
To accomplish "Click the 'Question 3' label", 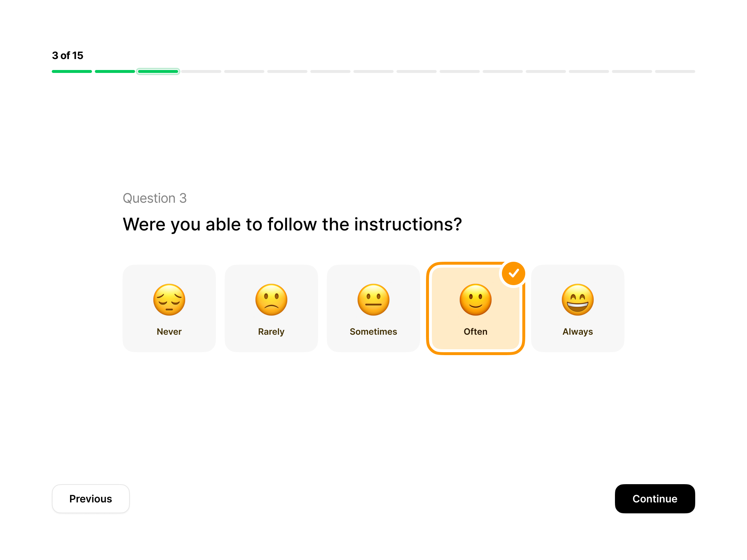I will pos(155,198).
